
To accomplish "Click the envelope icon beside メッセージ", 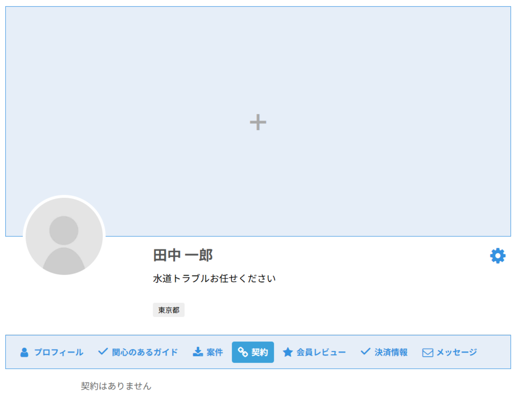I will (x=428, y=353).
